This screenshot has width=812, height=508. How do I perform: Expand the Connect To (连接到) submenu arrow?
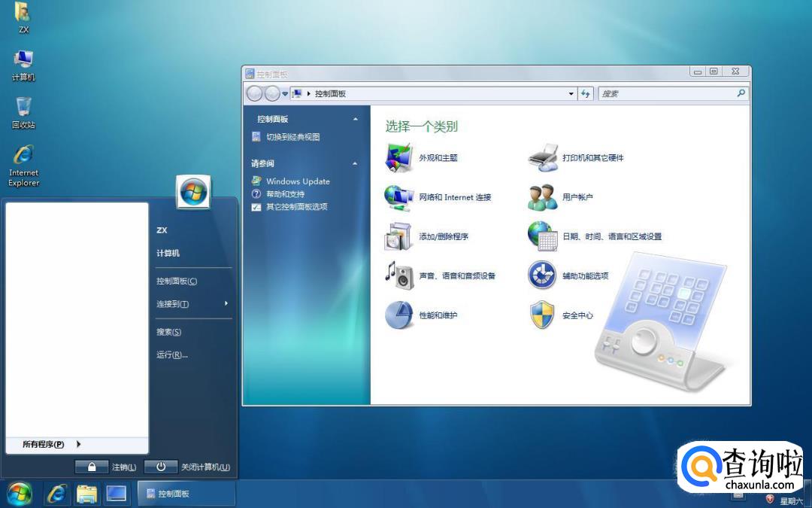click(226, 303)
